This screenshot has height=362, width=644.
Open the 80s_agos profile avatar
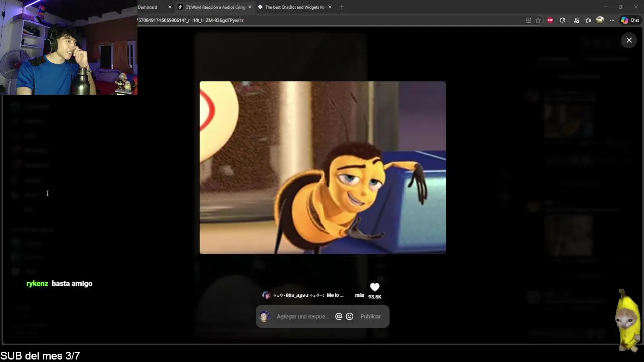point(266,295)
